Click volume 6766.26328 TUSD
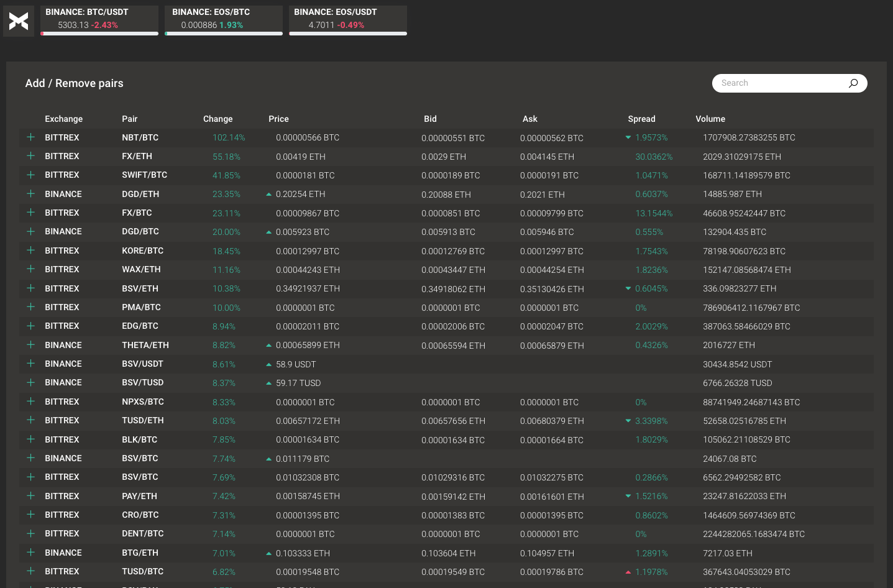The image size is (893, 588). point(738,383)
